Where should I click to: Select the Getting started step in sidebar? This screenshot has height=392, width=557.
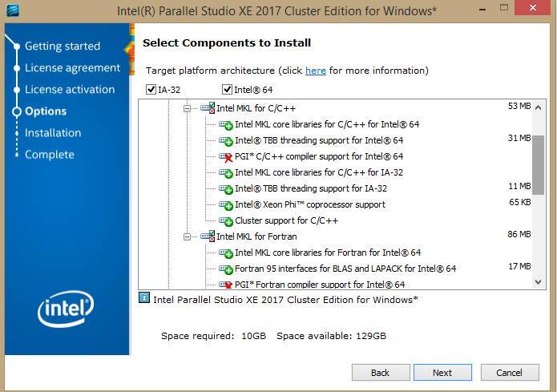63,46
